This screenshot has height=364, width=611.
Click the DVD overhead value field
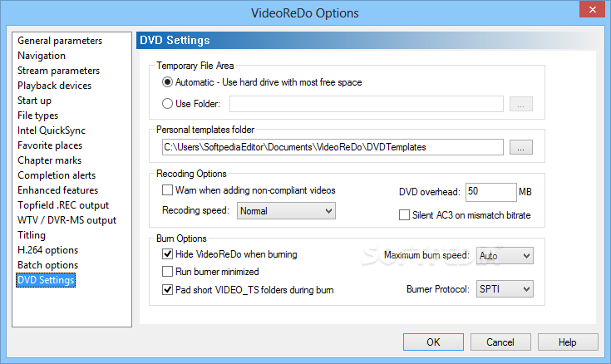[x=491, y=192]
